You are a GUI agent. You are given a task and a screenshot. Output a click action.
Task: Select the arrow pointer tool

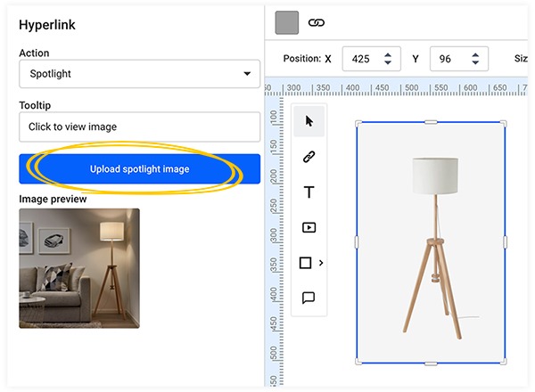click(309, 121)
